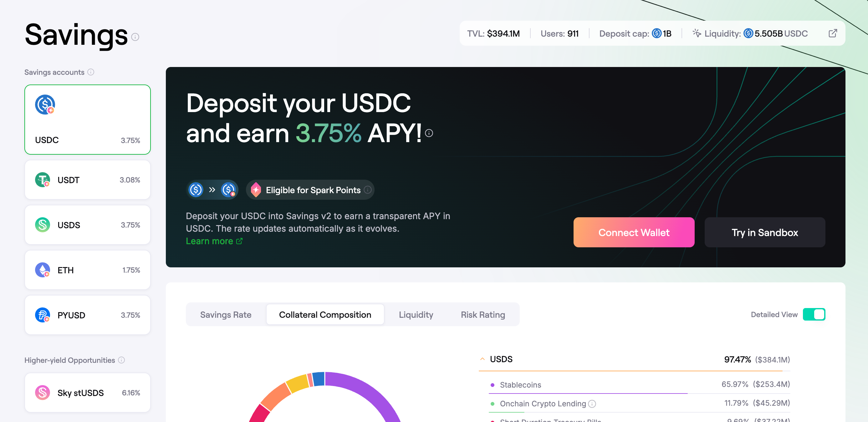868x422 pixels.
Task: Open the Sky stUSDS opportunity card
Action: coord(87,392)
